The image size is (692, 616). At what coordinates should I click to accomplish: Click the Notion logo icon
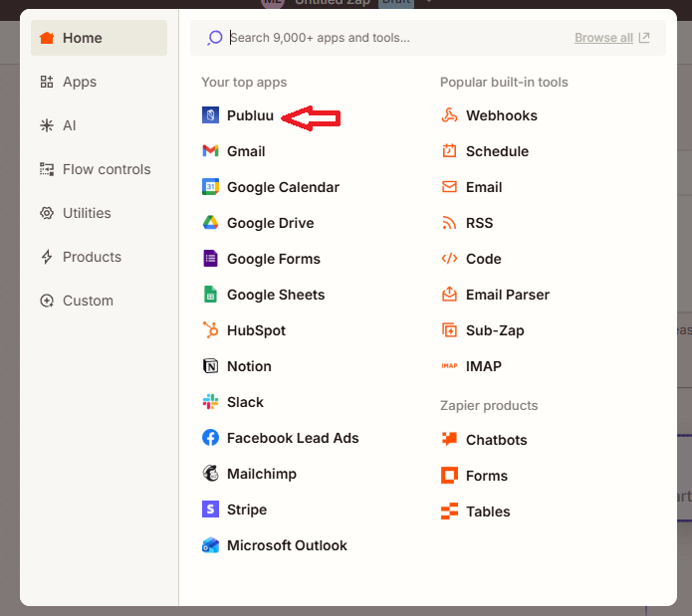click(210, 366)
